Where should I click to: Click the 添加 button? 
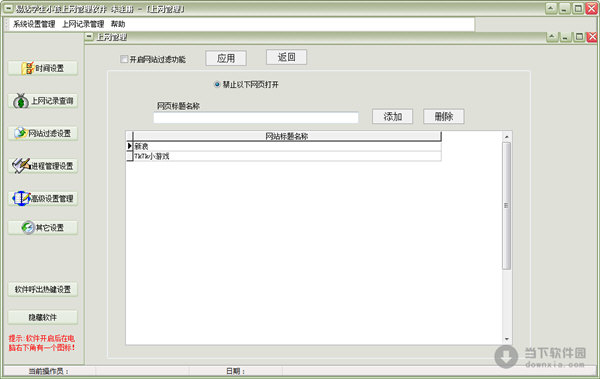click(392, 116)
